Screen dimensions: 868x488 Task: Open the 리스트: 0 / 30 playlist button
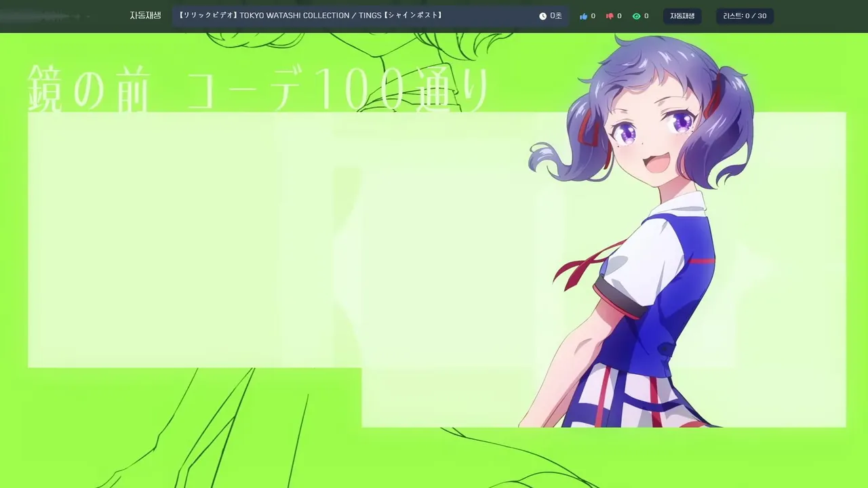click(x=745, y=16)
